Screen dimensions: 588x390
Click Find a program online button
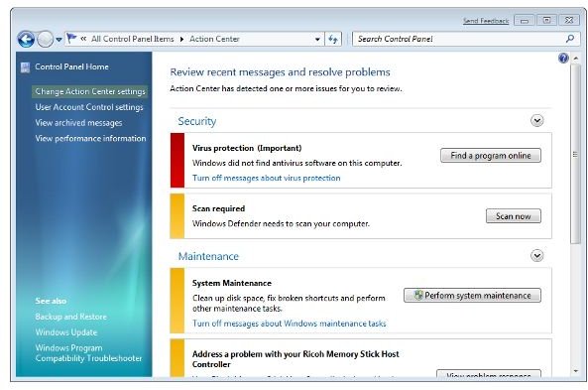491,156
